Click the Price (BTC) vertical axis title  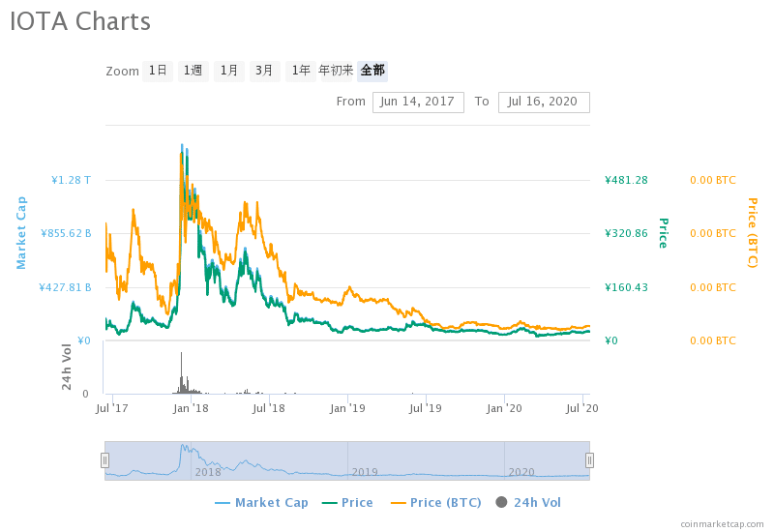753,233
